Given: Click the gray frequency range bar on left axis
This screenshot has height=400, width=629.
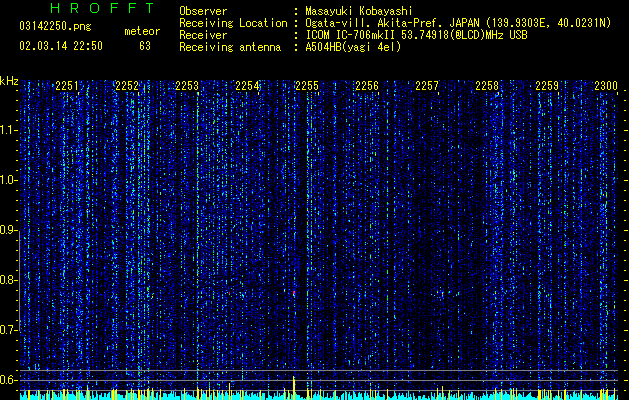Looking at the screenshot, I should coord(19,280).
